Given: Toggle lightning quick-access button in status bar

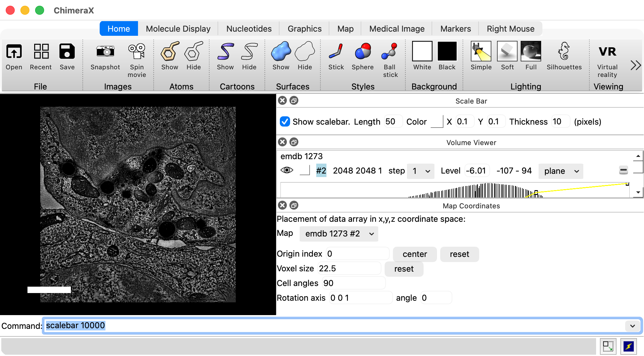Looking at the screenshot, I should (628, 346).
